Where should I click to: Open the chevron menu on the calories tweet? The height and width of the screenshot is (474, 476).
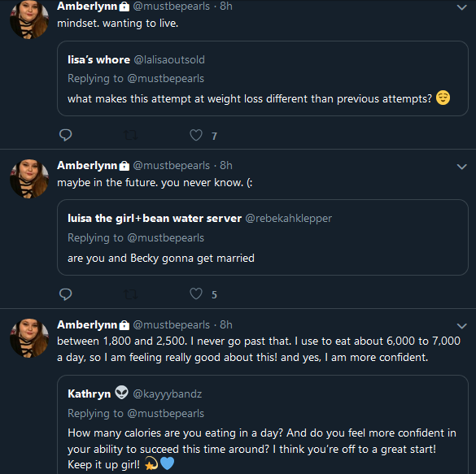(x=461, y=326)
